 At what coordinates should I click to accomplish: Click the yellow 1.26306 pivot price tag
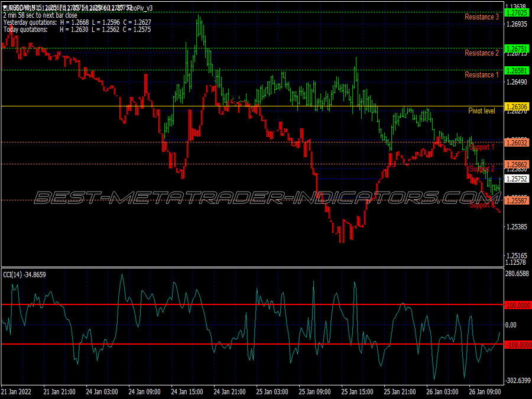[517, 107]
